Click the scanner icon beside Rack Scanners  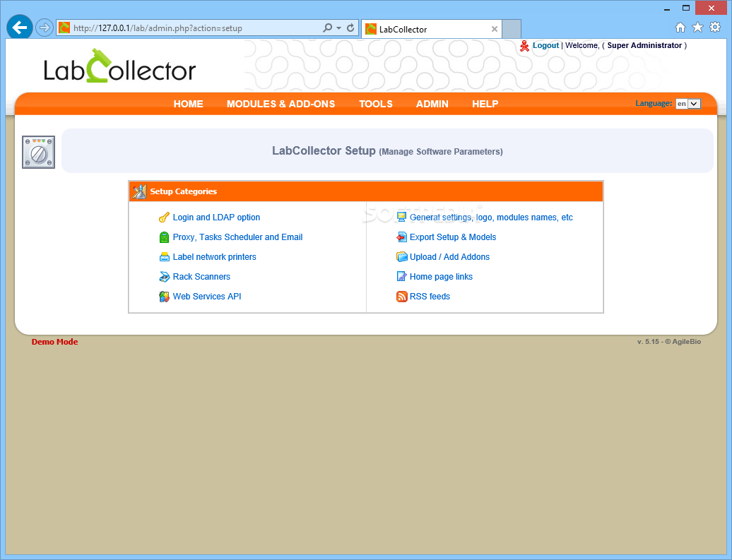(x=165, y=277)
